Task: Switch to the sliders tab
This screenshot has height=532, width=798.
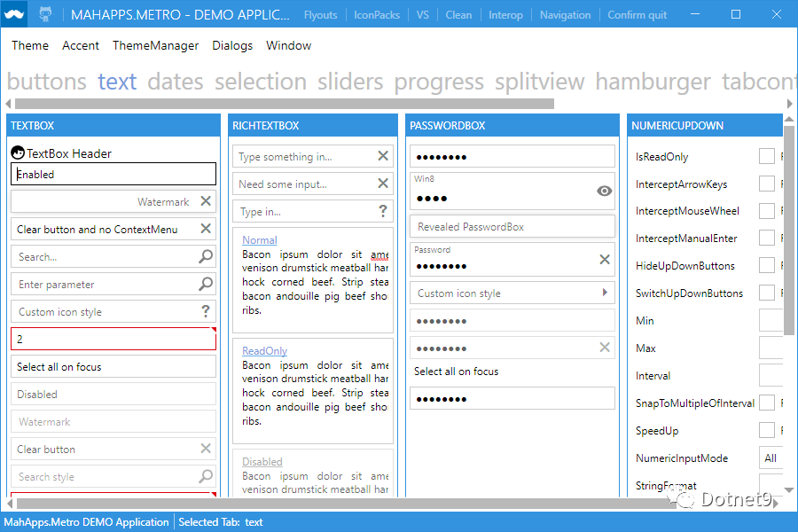Action: coord(350,82)
